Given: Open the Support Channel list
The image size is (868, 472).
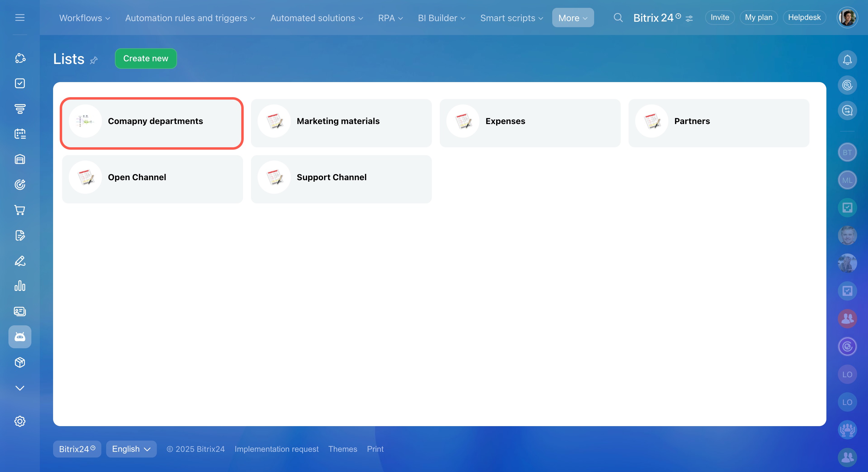Looking at the screenshot, I should point(341,179).
